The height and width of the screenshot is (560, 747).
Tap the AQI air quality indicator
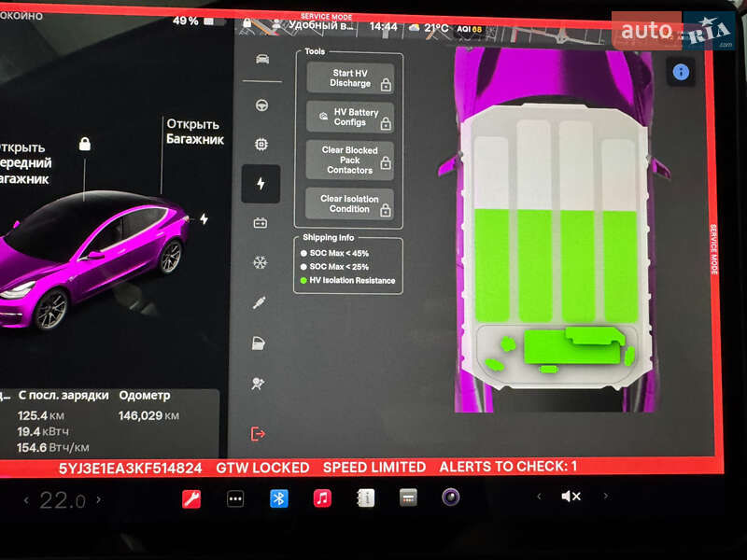[470, 29]
